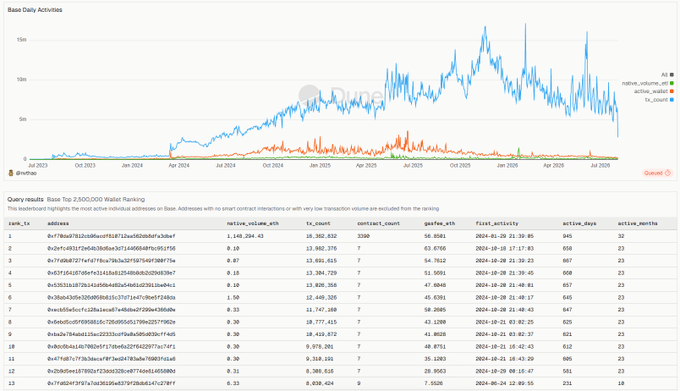Click contract_count value 9 in row 13
The height and width of the screenshot is (391, 680).
(359, 383)
